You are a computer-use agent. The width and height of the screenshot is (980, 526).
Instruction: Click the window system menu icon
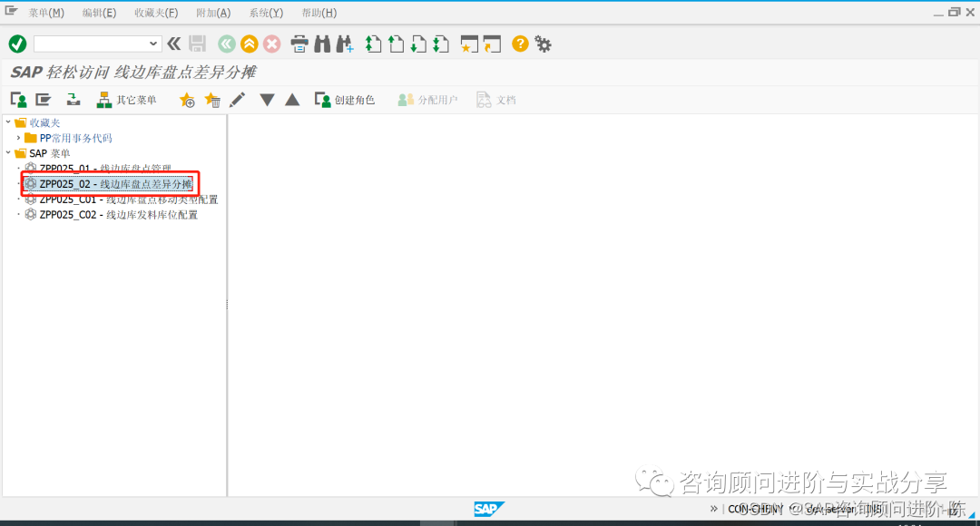tap(11, 11)
